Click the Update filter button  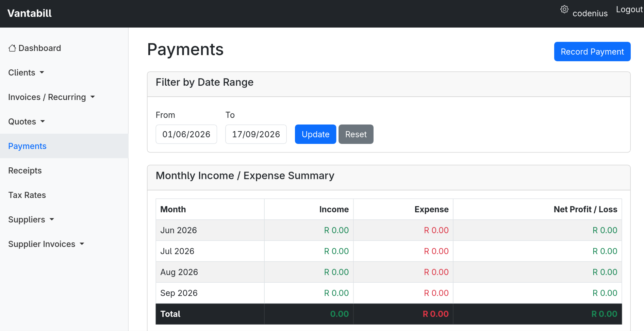tap(315, 134)
